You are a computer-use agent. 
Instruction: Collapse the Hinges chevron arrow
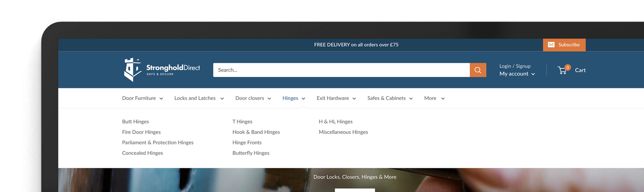(x=303, y=99)
